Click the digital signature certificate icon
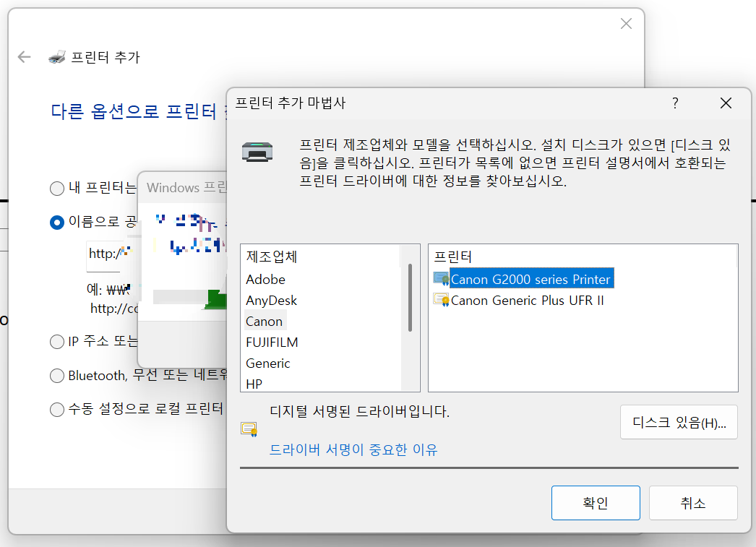This screenshot has width=756, height=547. click(249, 429)
